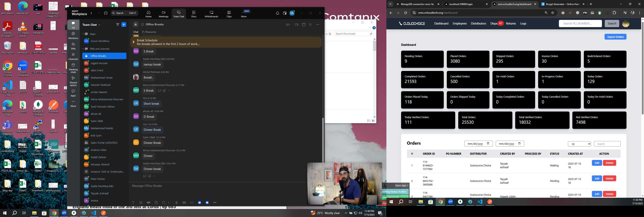
Task: Delete the Waiting order 113-6144823-7377003
Action: 609,163
